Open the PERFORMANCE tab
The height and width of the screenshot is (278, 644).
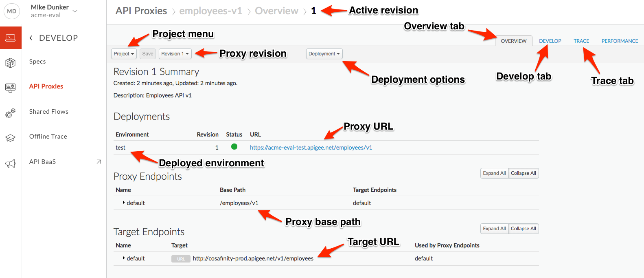[620, 41]
